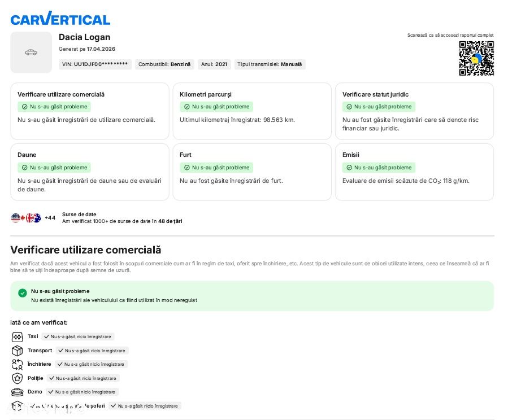Open the Verificare statut juridic card title
This screenshot has height=420, width=508.
coord(375,94)
